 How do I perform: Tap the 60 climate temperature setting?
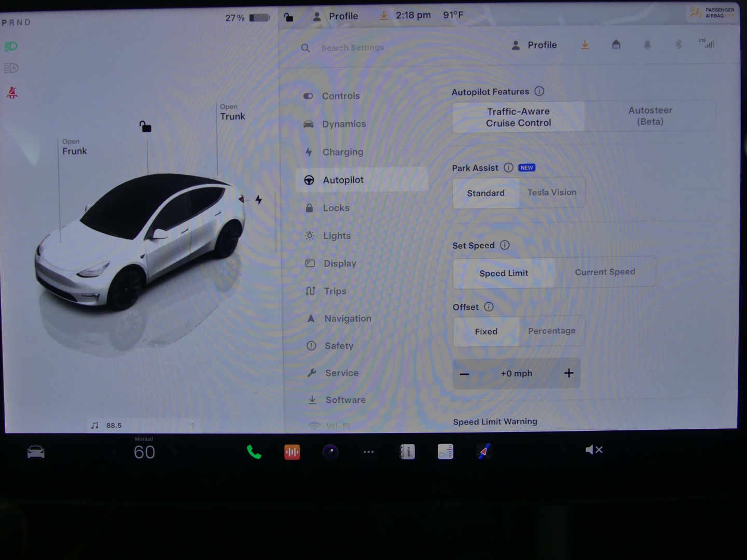(x=144, y=452)
